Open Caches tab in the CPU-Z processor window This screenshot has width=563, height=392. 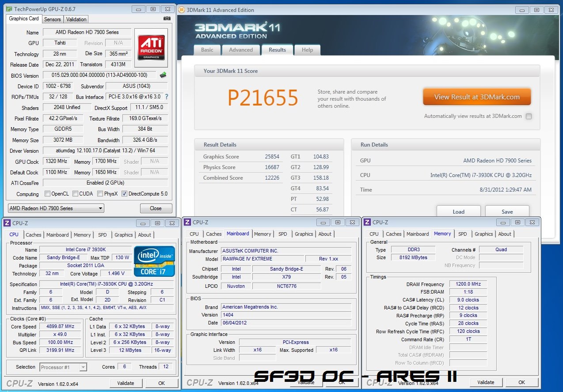34,235
